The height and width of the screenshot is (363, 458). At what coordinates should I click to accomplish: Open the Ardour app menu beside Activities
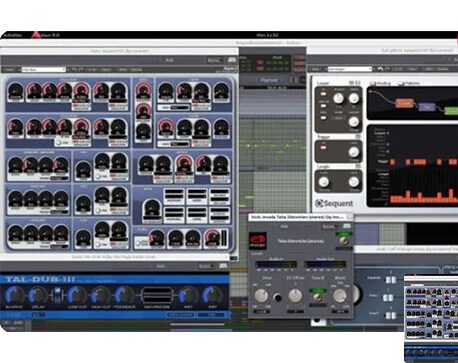pyautogui.click(x=46, y=35)
